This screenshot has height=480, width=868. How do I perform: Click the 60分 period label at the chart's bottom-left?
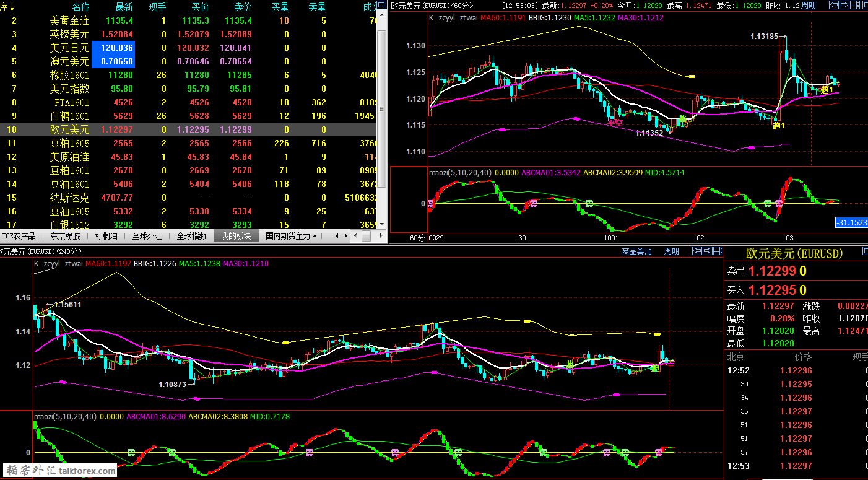coord(417,238)
